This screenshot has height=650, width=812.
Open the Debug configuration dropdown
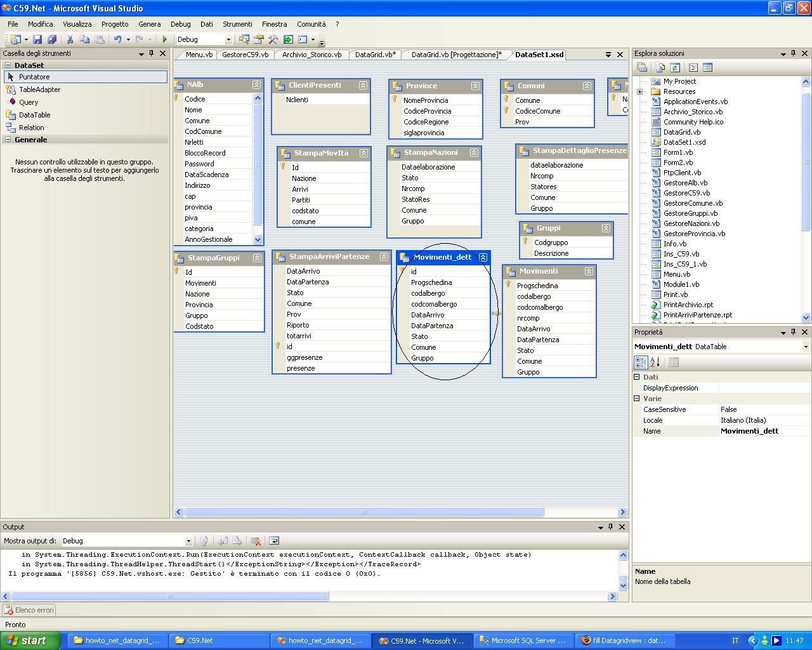(x=228, y=39)
